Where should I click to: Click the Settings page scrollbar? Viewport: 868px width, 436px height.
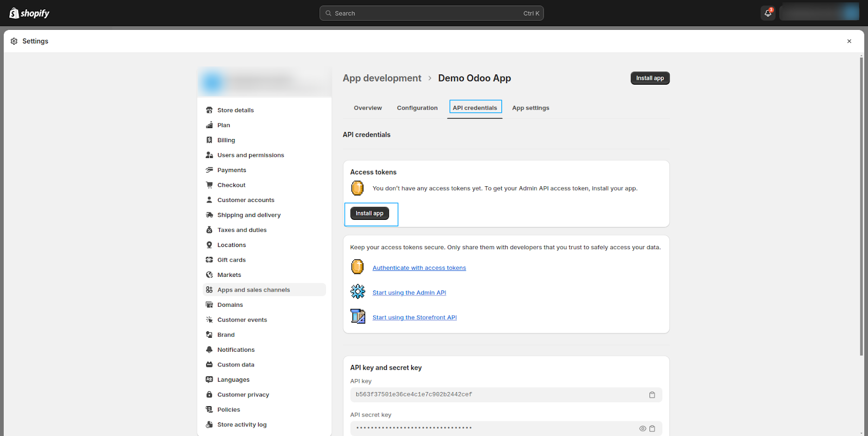861,206
